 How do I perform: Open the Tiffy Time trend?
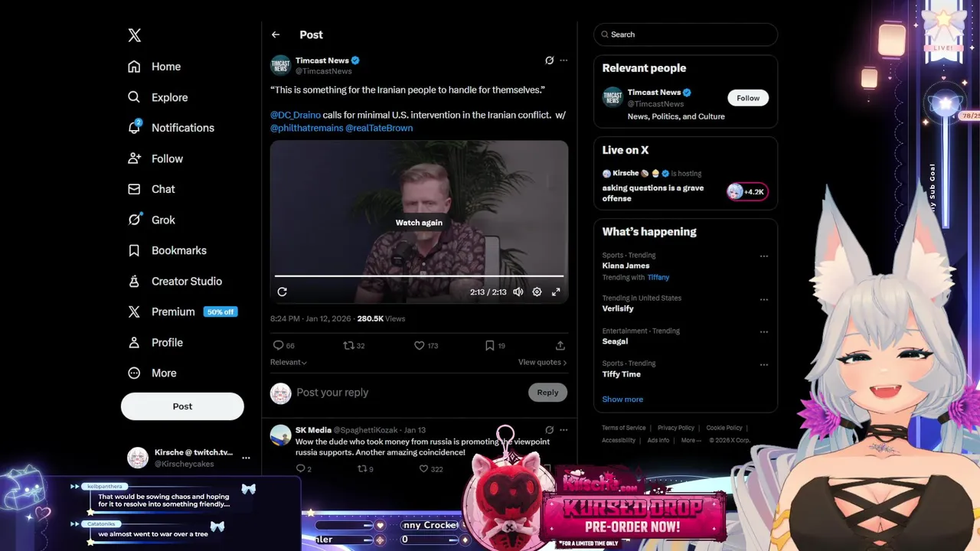click(x=621, y=374)
